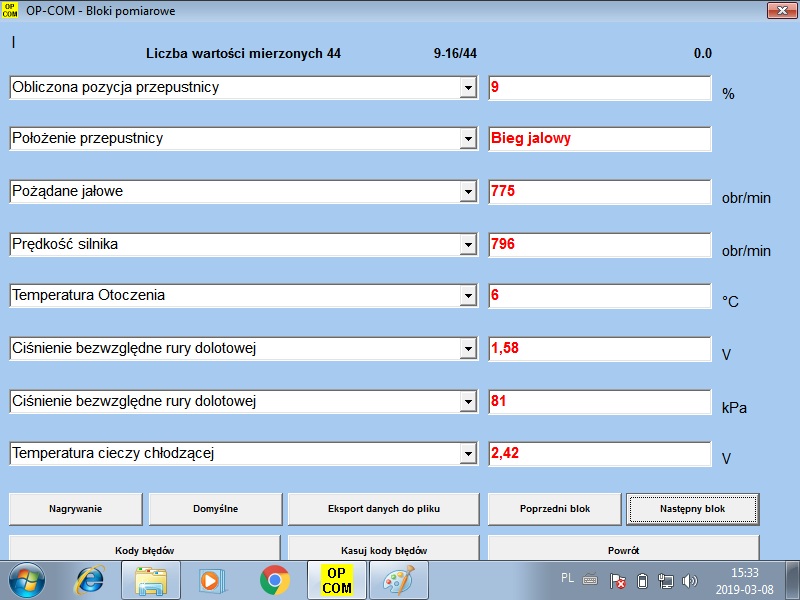Open Windows Media Player taskbar icon
This screenshot has width=800, height=600.
tap(213, 580)
